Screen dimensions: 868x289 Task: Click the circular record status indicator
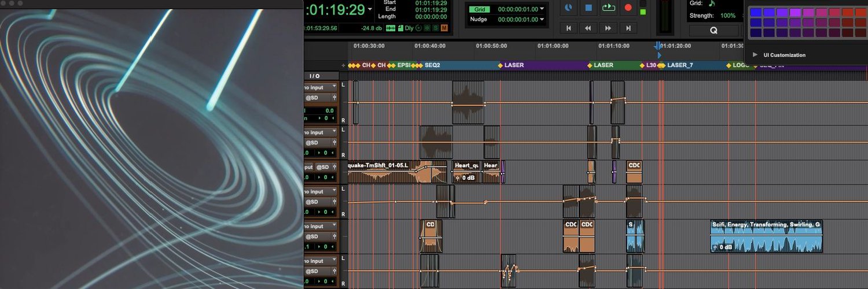[419, 28]
